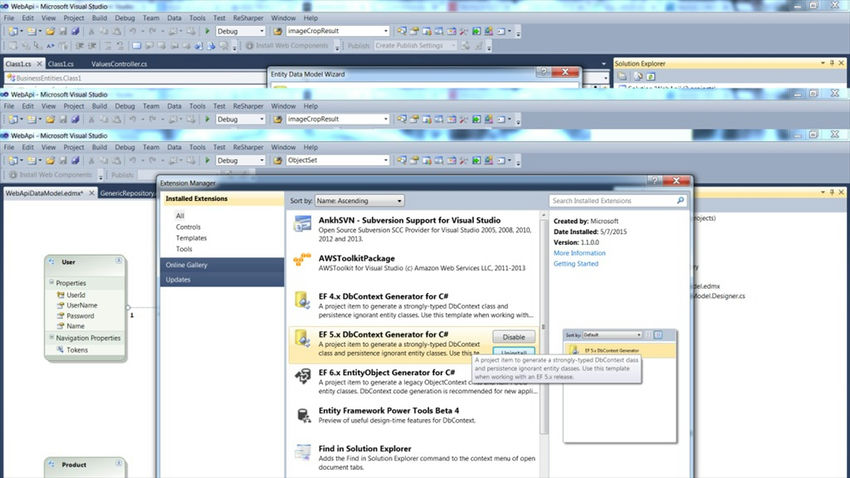The width and height of the screenshot is (850, 478).
Task: Click the AWSToolkitPackage orange icon
Action: click(302, 260)
